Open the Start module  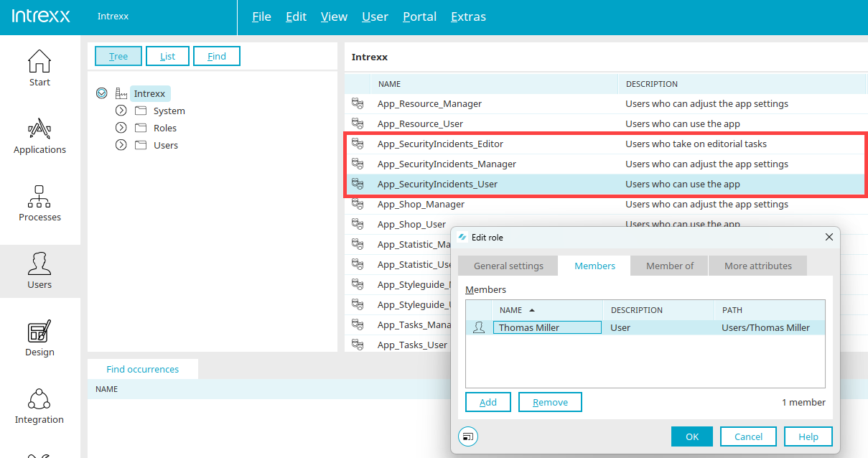(39, 69)
